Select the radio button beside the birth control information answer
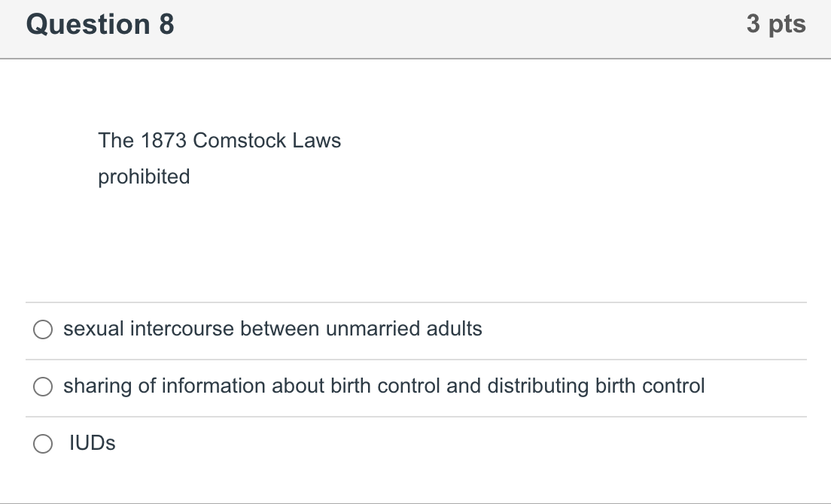 pyautogui.click(x=43, y=386)
